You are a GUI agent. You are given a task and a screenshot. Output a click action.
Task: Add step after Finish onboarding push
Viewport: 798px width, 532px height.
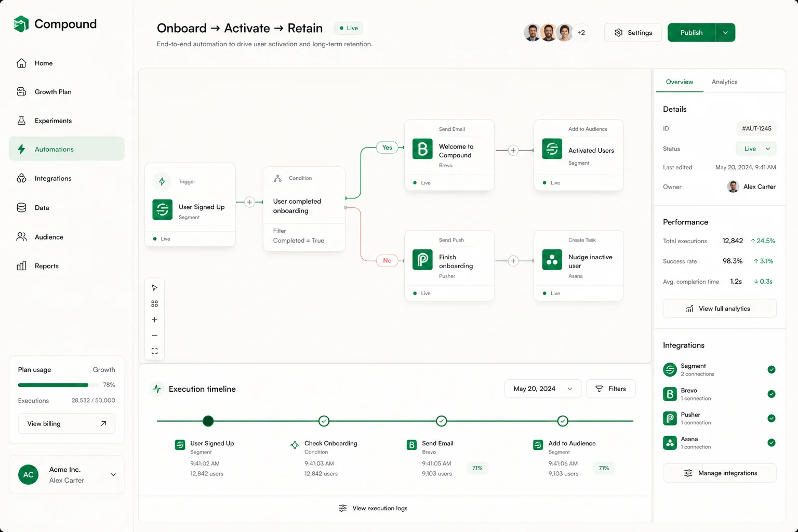click(513, 261)
